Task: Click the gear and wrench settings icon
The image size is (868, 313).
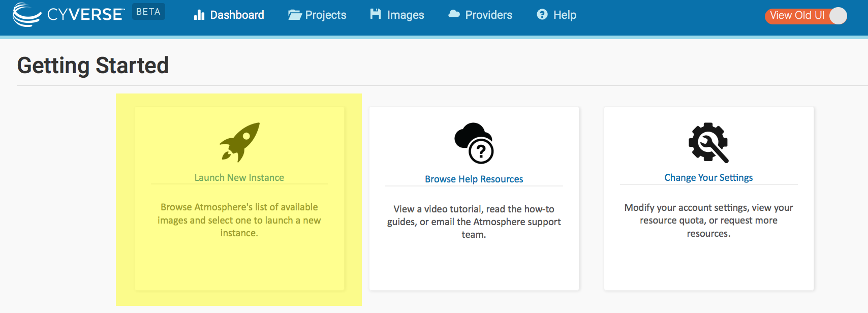Action: click(x=708, y=143)
